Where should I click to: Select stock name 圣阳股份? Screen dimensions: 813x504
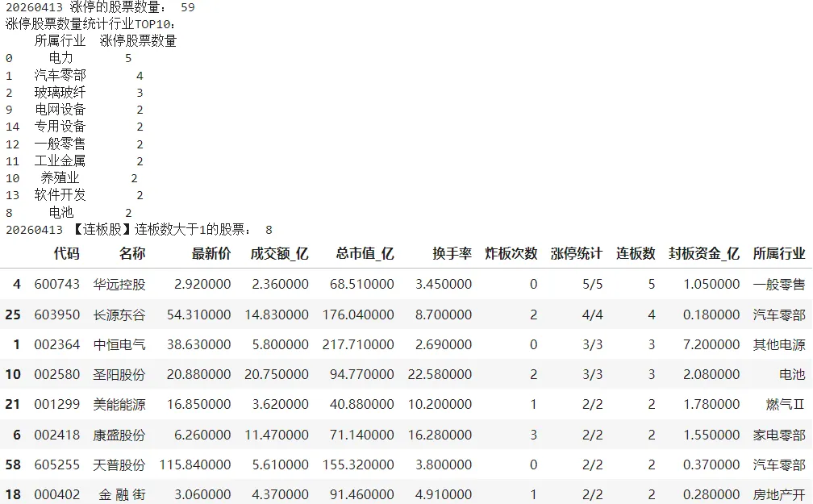(x=119, y=374)
